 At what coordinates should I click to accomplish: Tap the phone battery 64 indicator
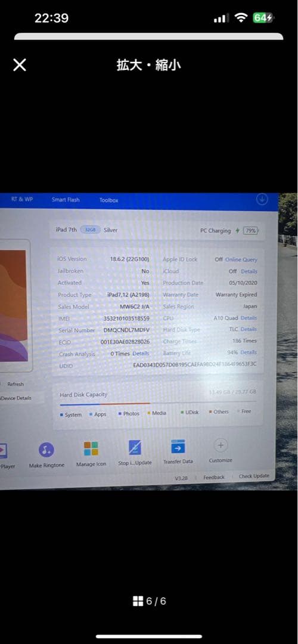click(x=263, y=18)
